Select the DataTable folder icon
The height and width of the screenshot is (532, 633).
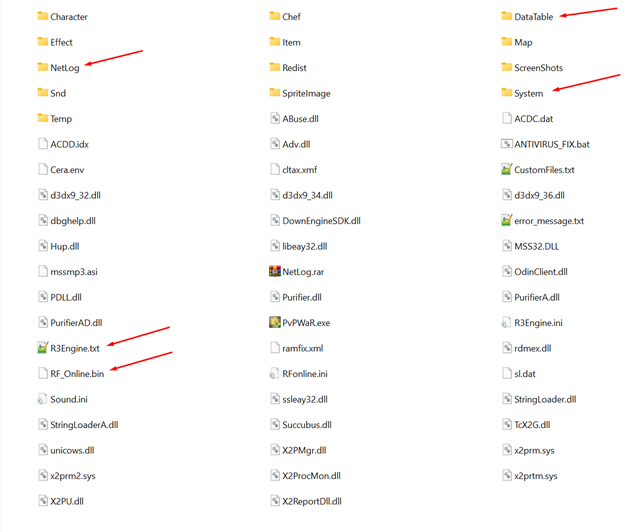(x=507, y=16)
